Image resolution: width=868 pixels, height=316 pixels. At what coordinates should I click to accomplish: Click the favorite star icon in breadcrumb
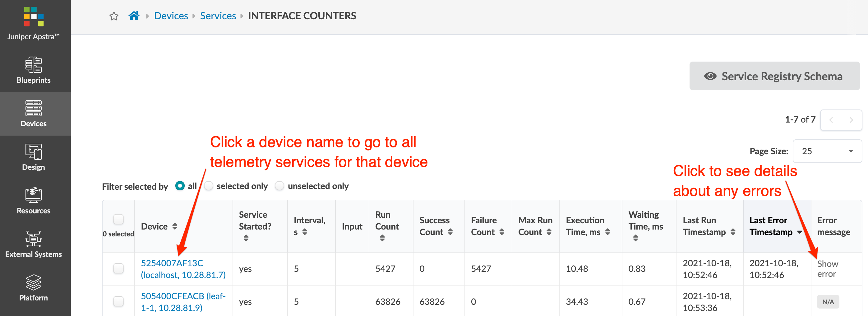pyautogui.click(x=114, y=16)
